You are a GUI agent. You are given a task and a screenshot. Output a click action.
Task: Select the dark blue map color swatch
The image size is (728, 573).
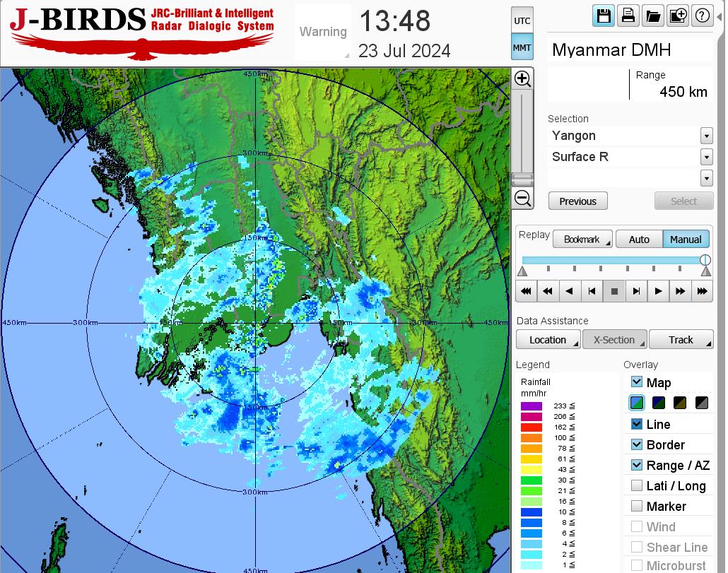coord(659,403)
